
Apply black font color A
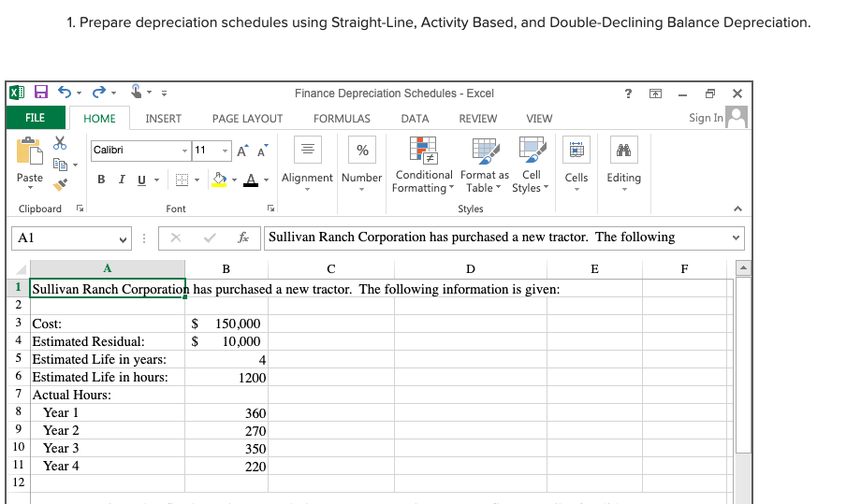[x=251, y=180]
